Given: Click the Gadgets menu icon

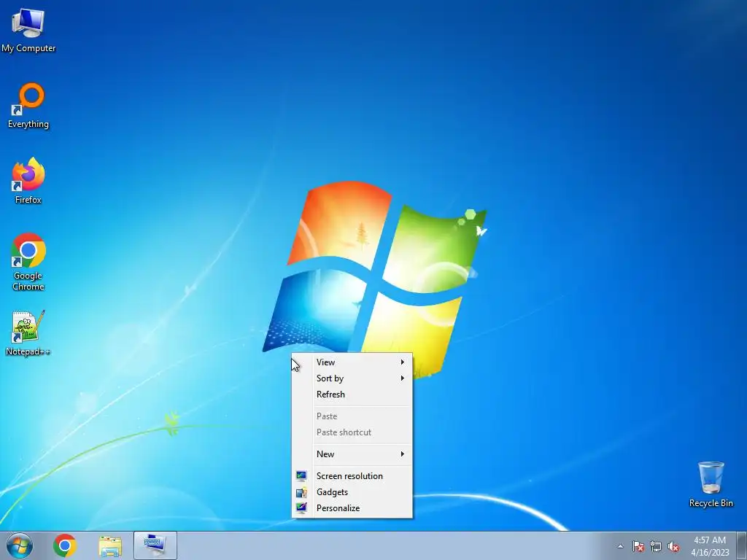Looking at the screenshot, I should pyautogui.click(x=301, y=492).
